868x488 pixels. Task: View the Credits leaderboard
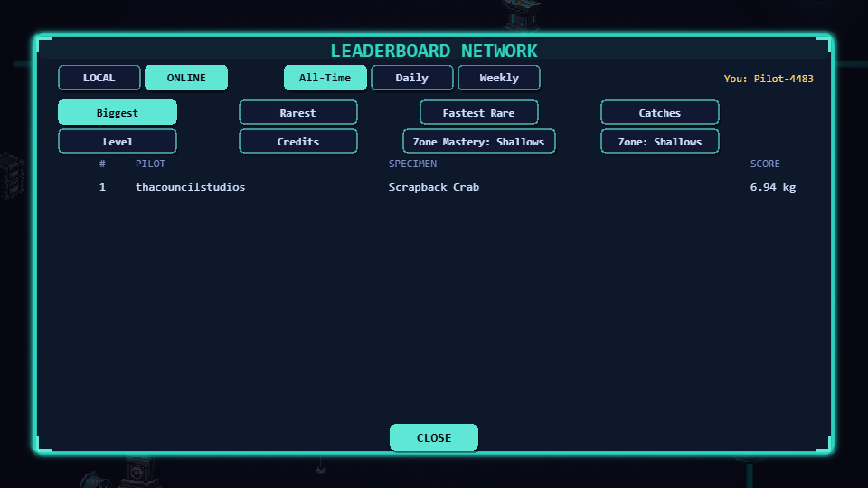tap(298, 141)
